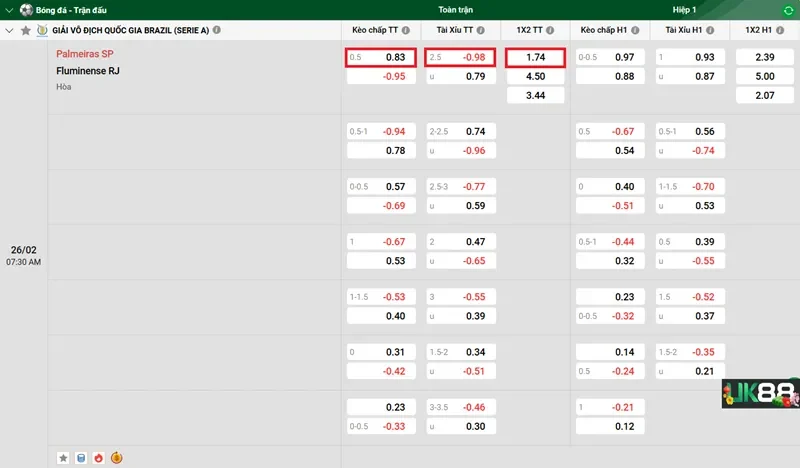Pick first-half handicap 0-0.5 odds 0.97
The height and width of the screenshot is (468, 800).
click(x=610, y=57)
